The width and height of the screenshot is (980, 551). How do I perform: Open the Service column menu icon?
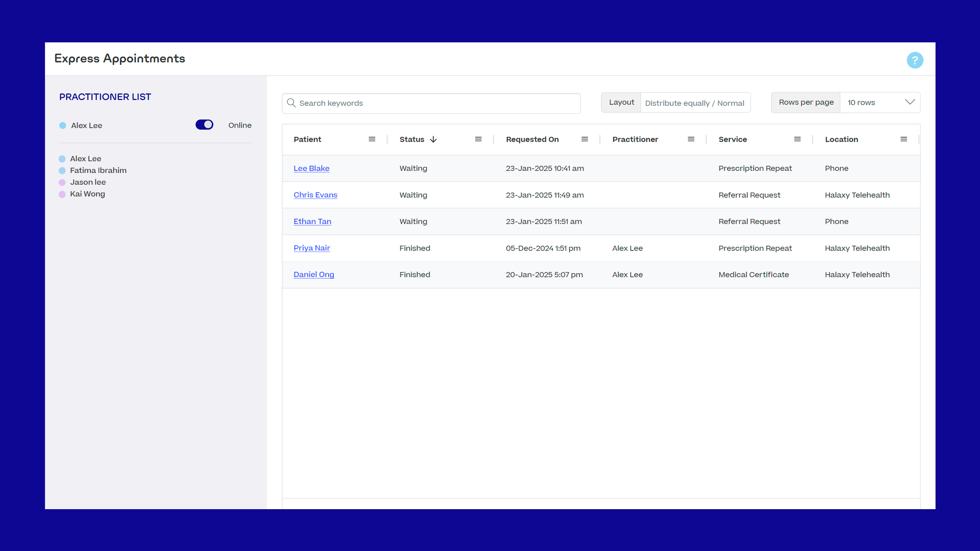797,139
